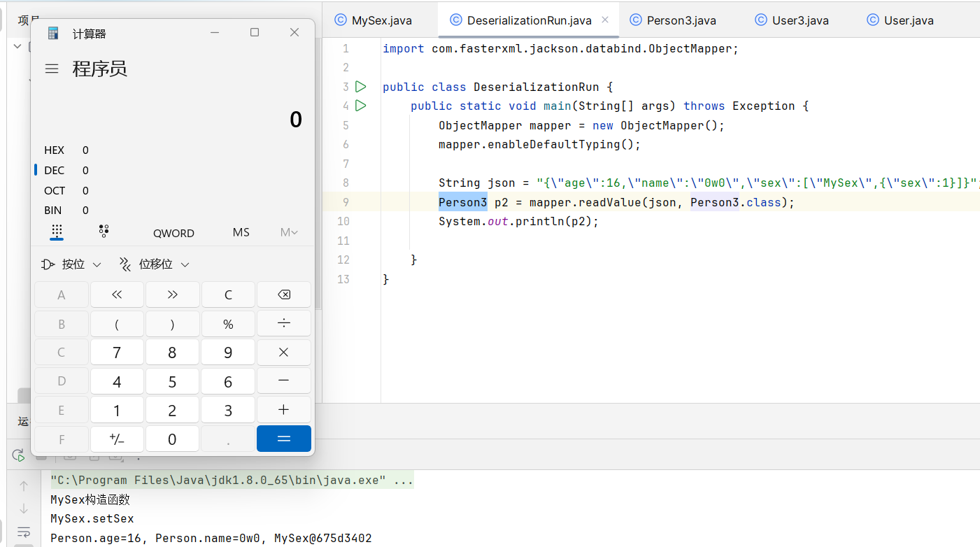Open the M memory dropdown
This screenshot has width=980, height=547.
click(x=289, y=232)
